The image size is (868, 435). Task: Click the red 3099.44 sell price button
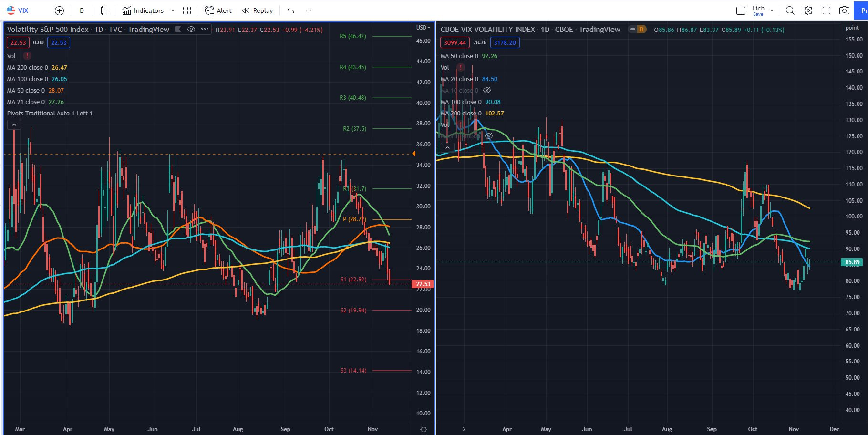tap(455, 42)
